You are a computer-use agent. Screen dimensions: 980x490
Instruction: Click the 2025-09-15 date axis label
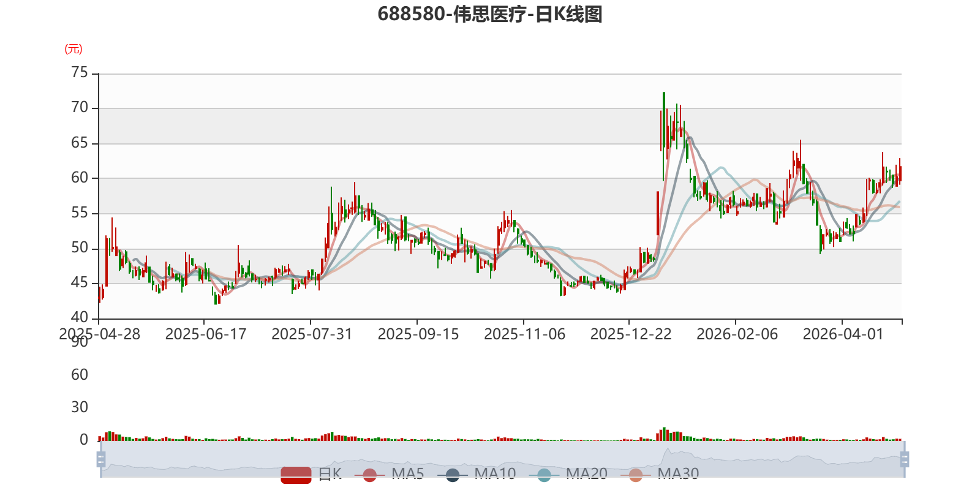click(418, 334)
